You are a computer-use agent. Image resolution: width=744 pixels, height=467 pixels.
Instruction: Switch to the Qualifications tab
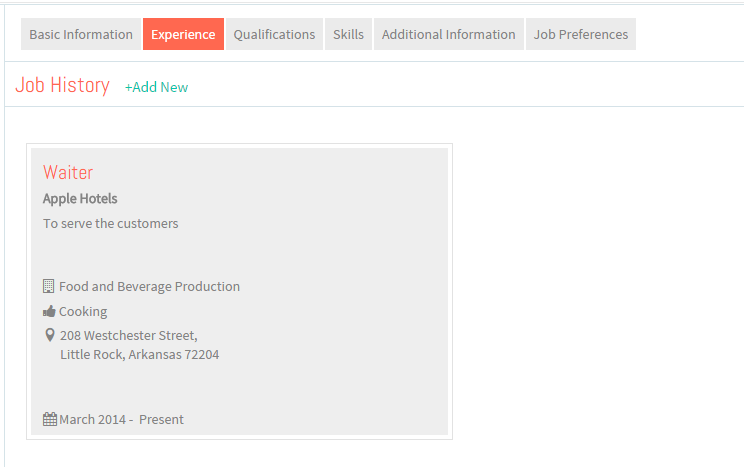(x=274, y=34)
